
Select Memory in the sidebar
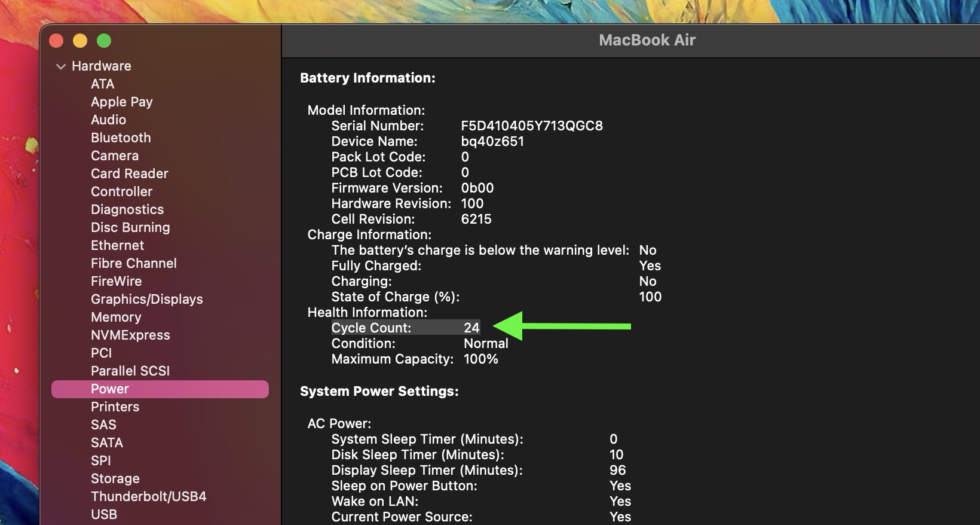point(116,317)
